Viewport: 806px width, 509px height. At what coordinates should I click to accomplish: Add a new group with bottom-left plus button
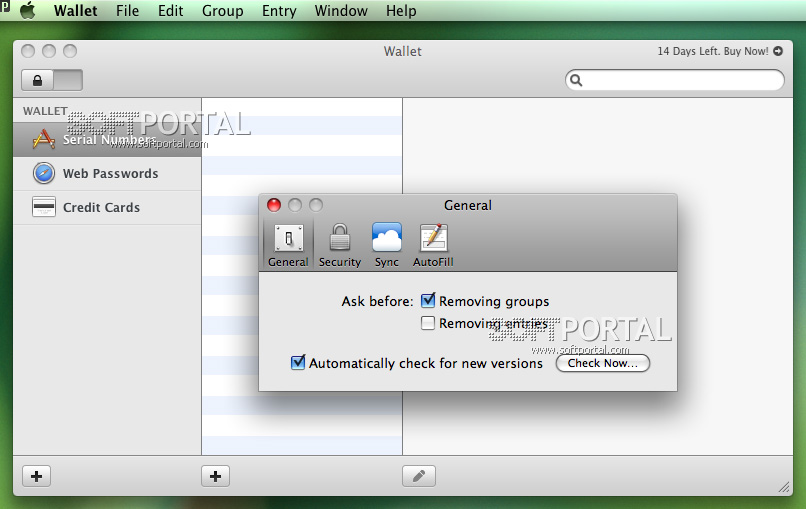tap(36, 476)
